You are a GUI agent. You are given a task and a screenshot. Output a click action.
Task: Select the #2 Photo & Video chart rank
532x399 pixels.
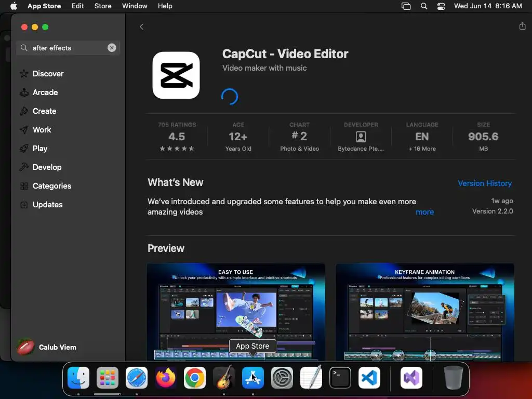coord(299,137)
